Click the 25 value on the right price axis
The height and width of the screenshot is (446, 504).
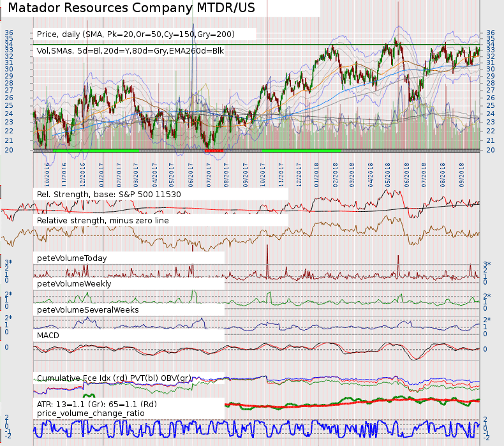491,105
